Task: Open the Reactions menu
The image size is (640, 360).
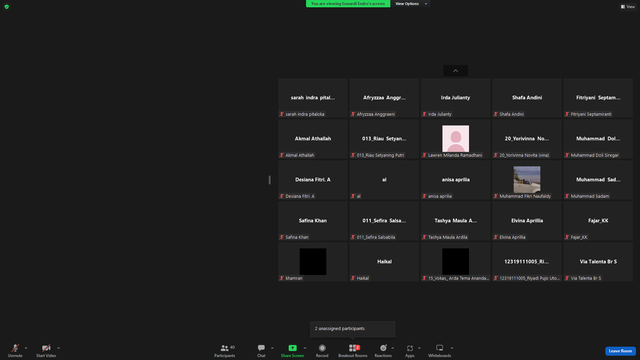Action: [x=383, y=350]
